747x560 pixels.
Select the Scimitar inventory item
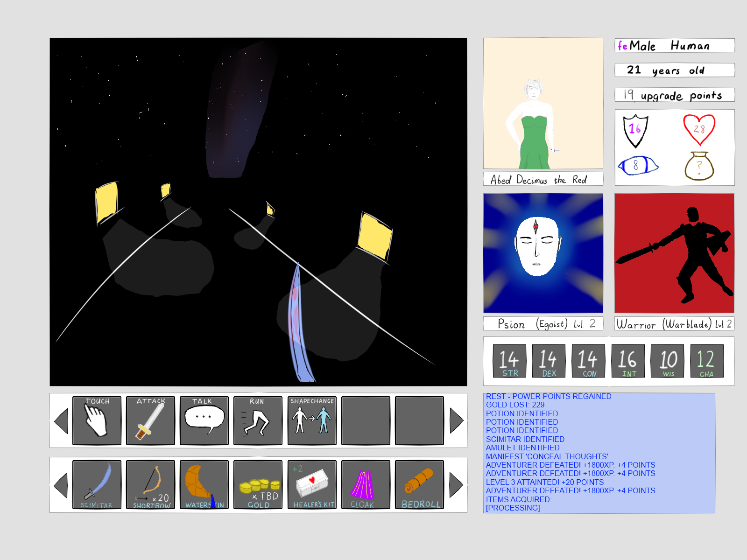(97, 484)
